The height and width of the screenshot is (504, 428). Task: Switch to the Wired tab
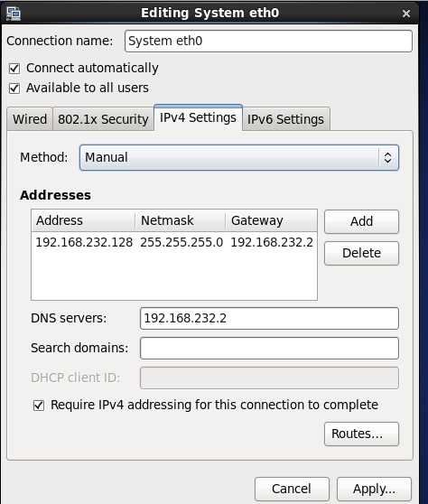click(30, 119)
